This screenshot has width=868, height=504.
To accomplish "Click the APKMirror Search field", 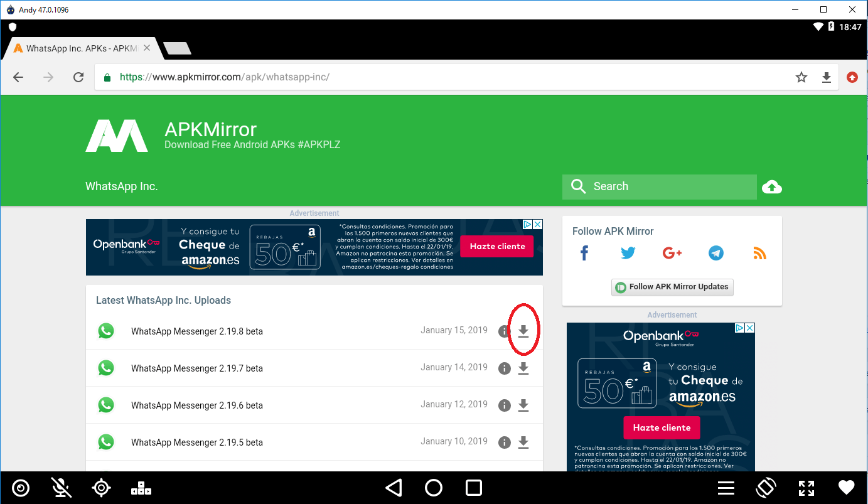I will coord(659,186).
